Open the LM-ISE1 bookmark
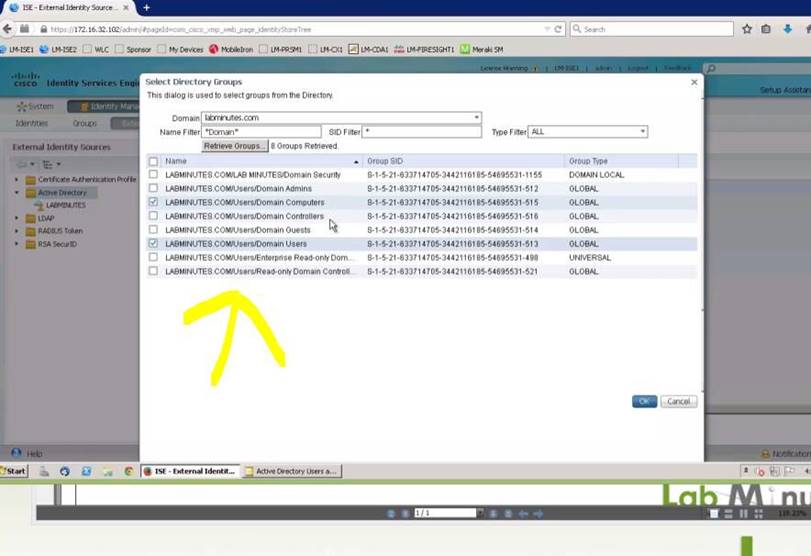The width and height of the screenshot is (811, 556). (17, 50)
